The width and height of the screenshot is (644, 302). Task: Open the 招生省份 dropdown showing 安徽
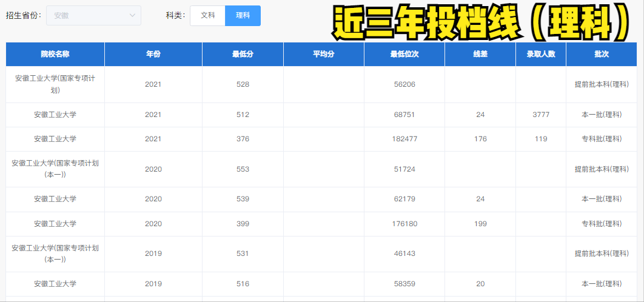pyautogui.click(x=93, y=16)
